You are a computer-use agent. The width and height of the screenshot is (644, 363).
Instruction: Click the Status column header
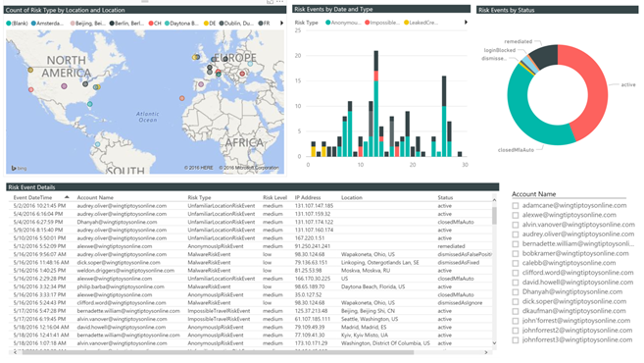pos(445,198)
